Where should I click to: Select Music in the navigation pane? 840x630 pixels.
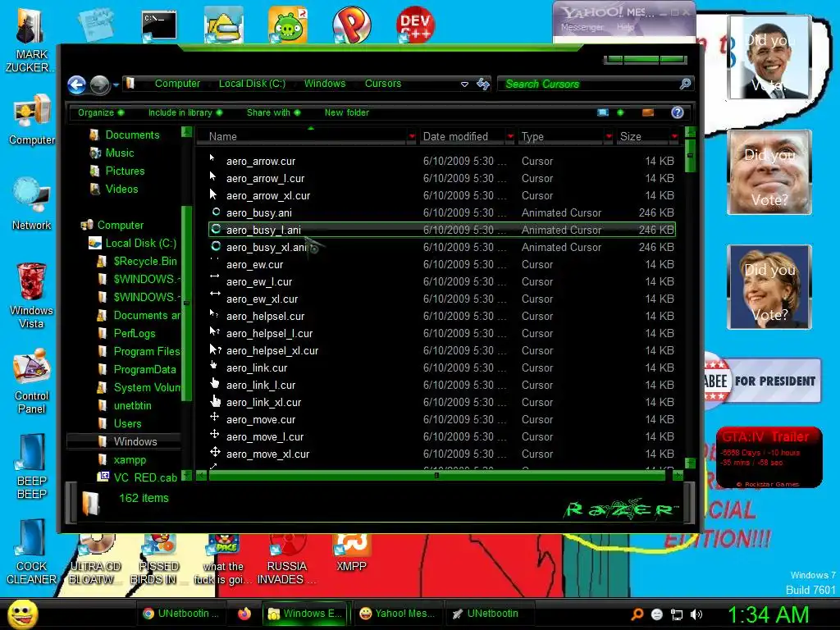pos(120,153)
